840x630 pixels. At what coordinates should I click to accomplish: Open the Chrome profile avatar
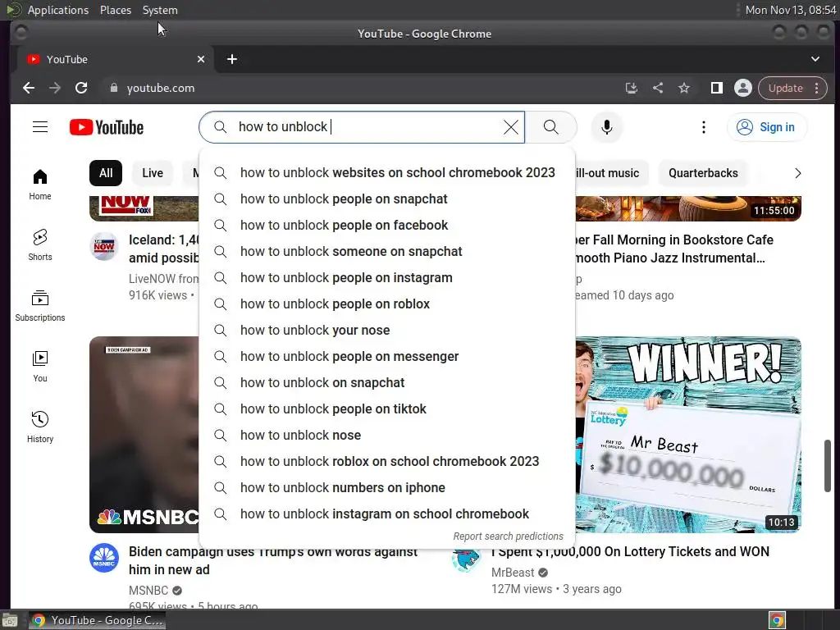[x=743, y=88]
